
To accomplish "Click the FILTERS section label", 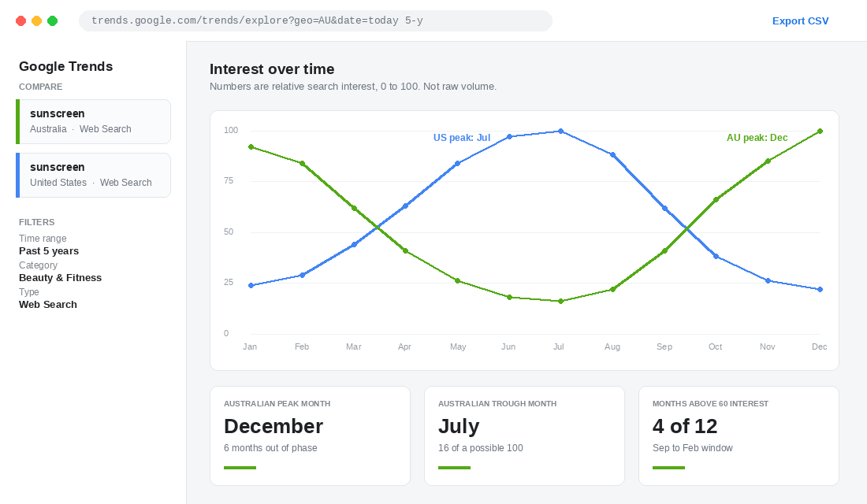I will (x=36, y=222).
